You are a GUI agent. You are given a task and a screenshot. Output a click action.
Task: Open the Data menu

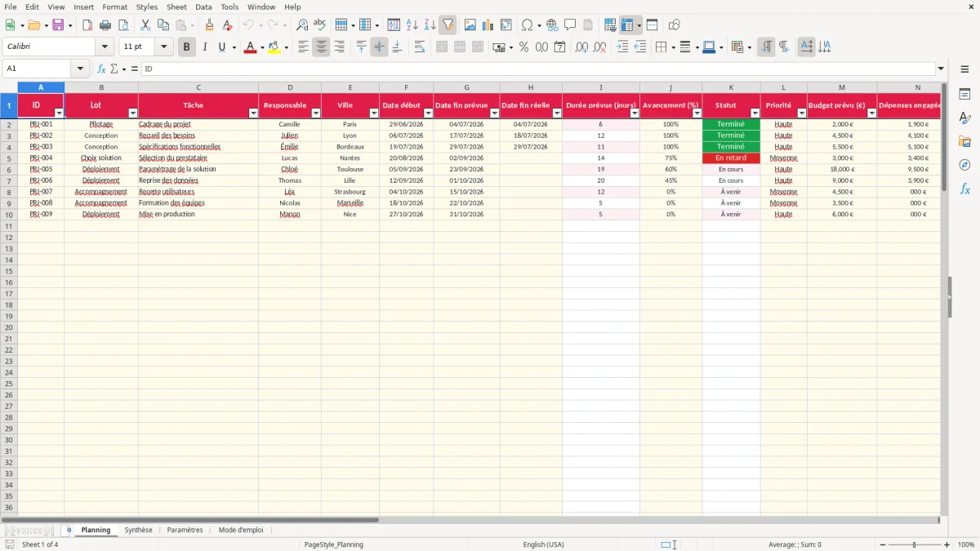(203, 7)
